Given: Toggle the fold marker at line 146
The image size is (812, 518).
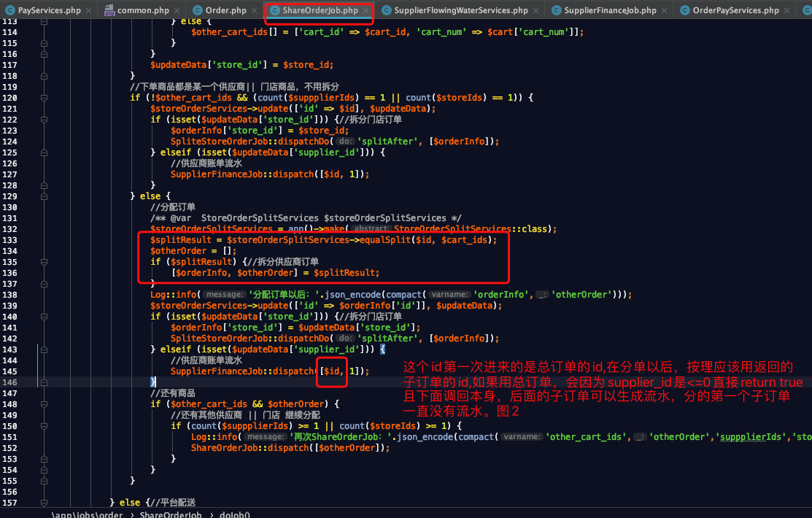Looking at the screenshot, I should (44, 382).
